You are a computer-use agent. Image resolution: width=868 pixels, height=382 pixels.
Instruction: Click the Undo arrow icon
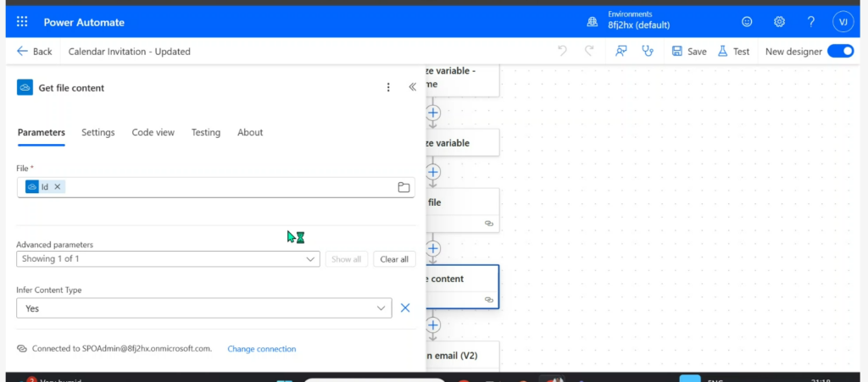pos(563,51)
